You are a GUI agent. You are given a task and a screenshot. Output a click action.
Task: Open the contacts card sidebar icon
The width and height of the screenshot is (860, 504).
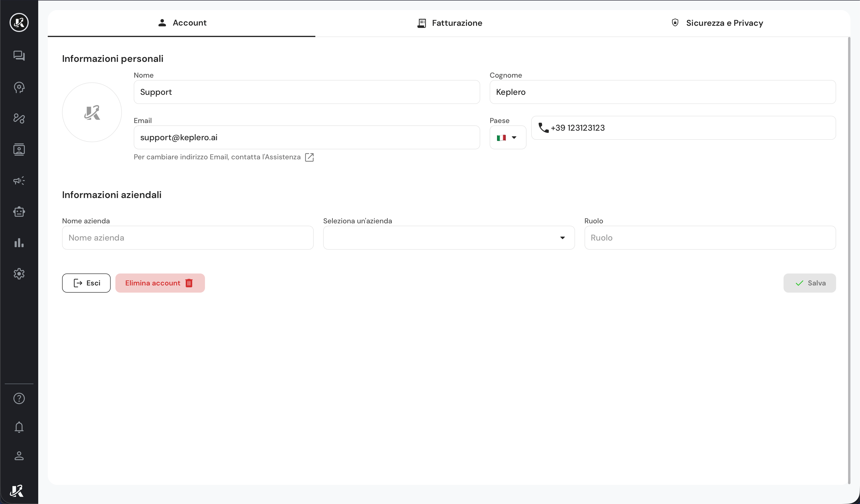click(19, 150)
